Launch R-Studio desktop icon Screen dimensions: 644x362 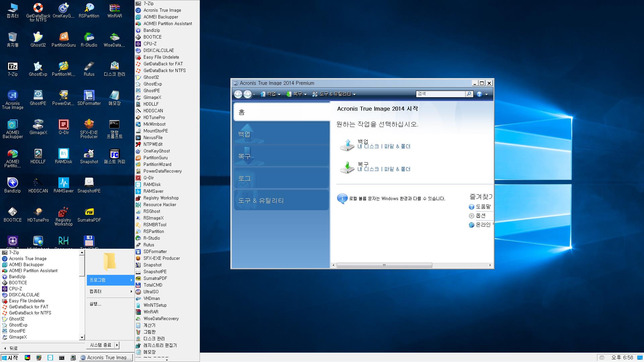pyautogui.click(x=89, y=40)
